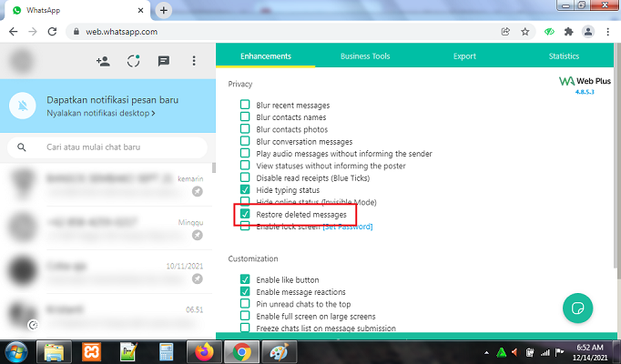Open the Chrome profile avatar icon

coord(588,32)
